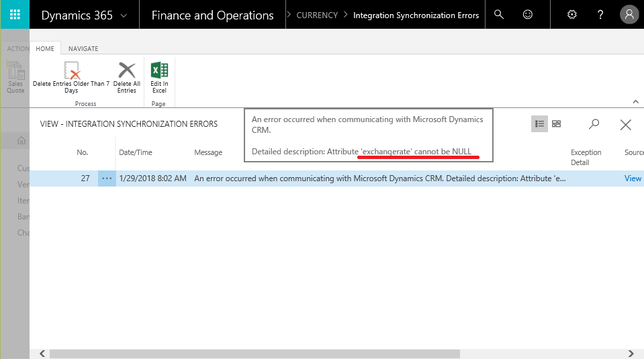
Task: Sort by No. column header
Action: coord(82,152)
